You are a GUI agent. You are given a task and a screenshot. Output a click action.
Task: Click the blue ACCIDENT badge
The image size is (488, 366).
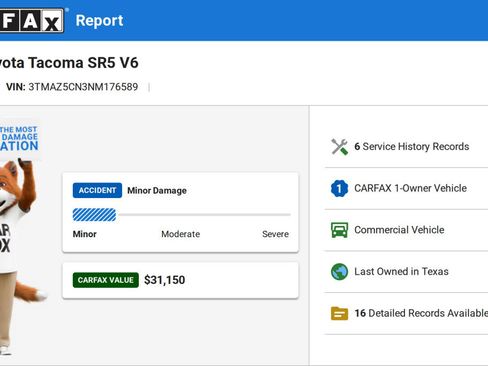97,190
